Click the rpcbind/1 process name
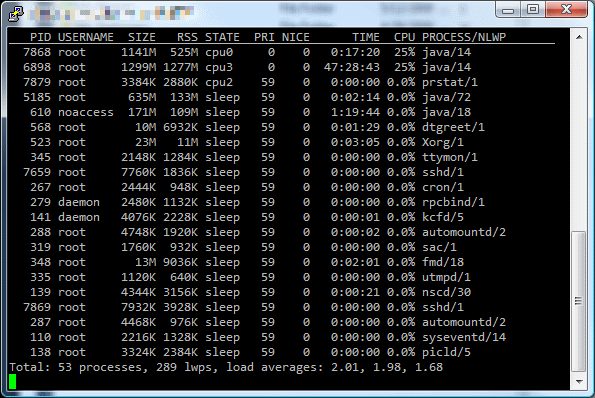This screenshot has width=595, height=398. (x=453, y=202)
